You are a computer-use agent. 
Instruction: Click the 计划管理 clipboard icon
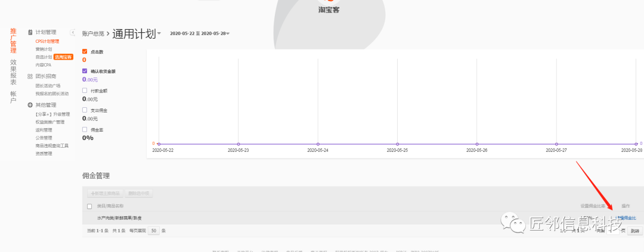[30, 32]
